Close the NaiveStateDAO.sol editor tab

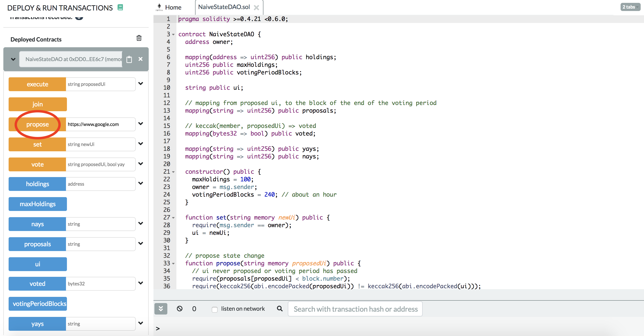256,7
